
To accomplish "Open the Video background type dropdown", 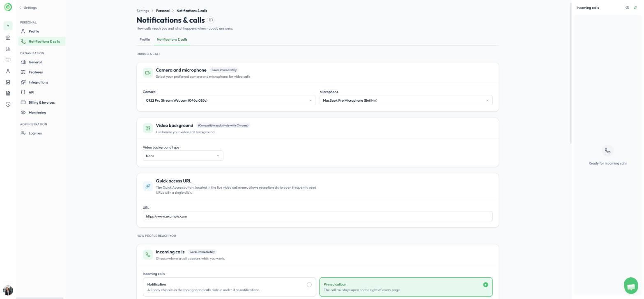I will [x=183, y=156].
